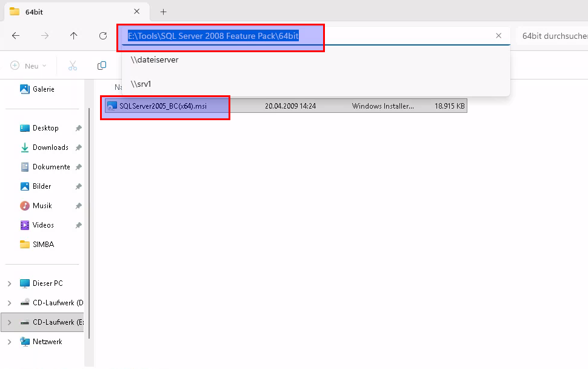Select the SQLServer2005_BC(x64).msi file
The image size is (588, 369).
click(162, 106)
